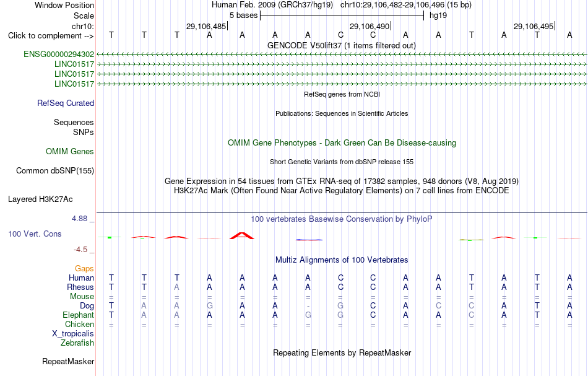The image size is (588, 376).
Task: Select the Rhesus species label
Action: pos(80,287)
